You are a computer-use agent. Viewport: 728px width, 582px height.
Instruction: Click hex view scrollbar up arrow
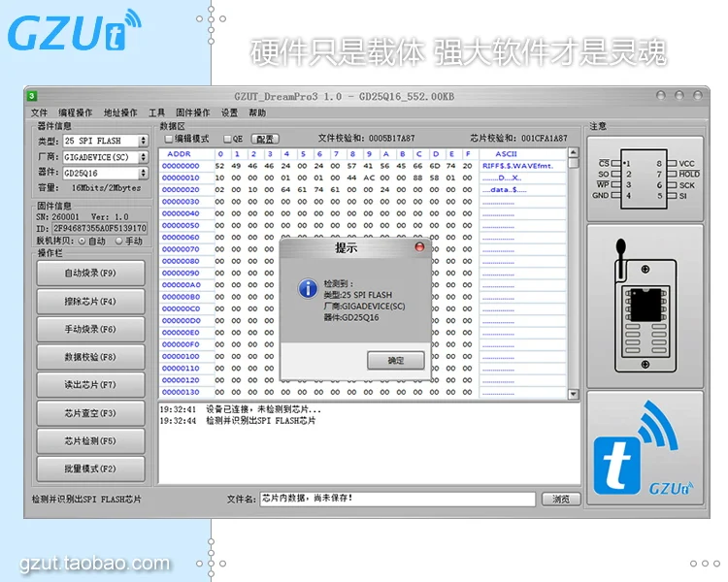[574, 152]
